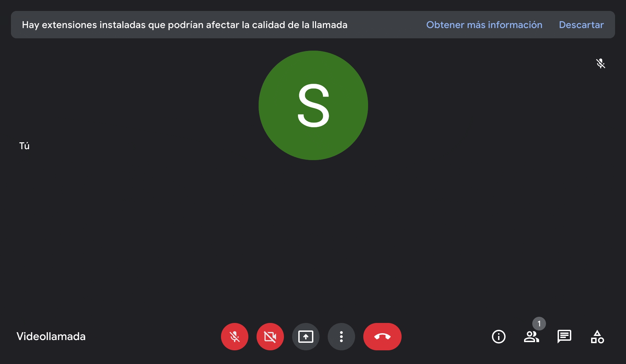This screenshot has height=364, width=626.
Task: Click the green S avatar circle
Action: tap(313, 105)
